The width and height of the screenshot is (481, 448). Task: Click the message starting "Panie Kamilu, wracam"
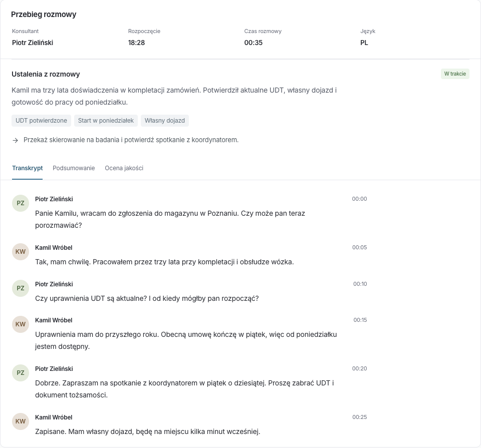pos(170,219)
